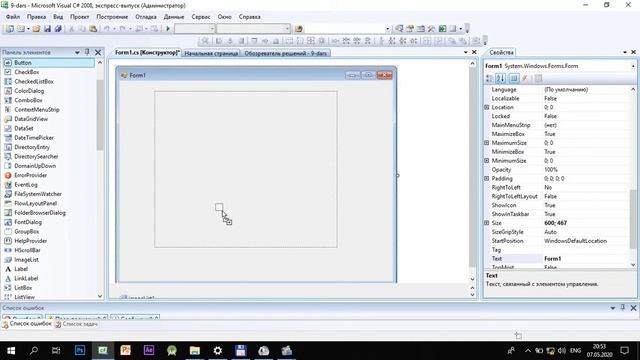640x360 pixels.
Task: Select the RightToLeft property row
Action: coord(558,187)
